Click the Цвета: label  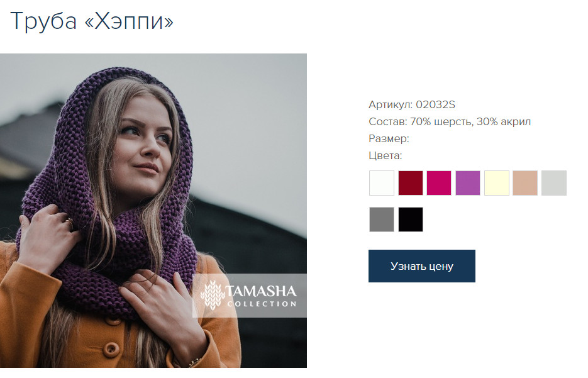385,155
